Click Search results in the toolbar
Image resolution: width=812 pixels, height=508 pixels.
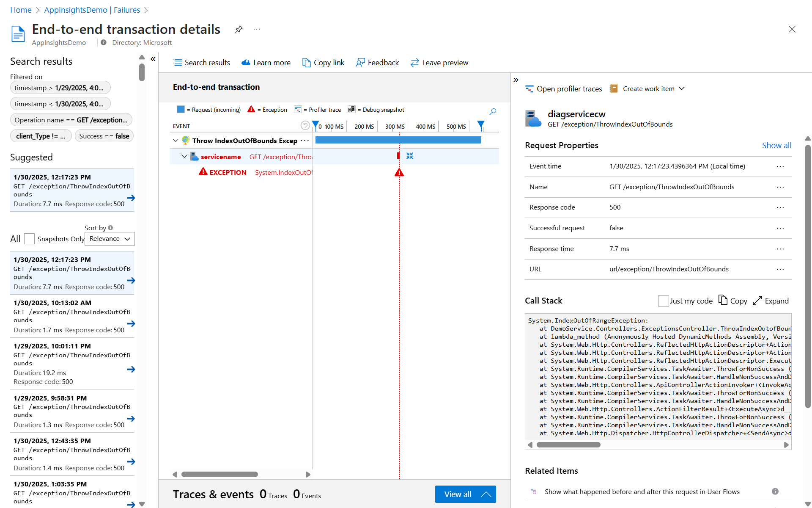click(x=201, y=63)
